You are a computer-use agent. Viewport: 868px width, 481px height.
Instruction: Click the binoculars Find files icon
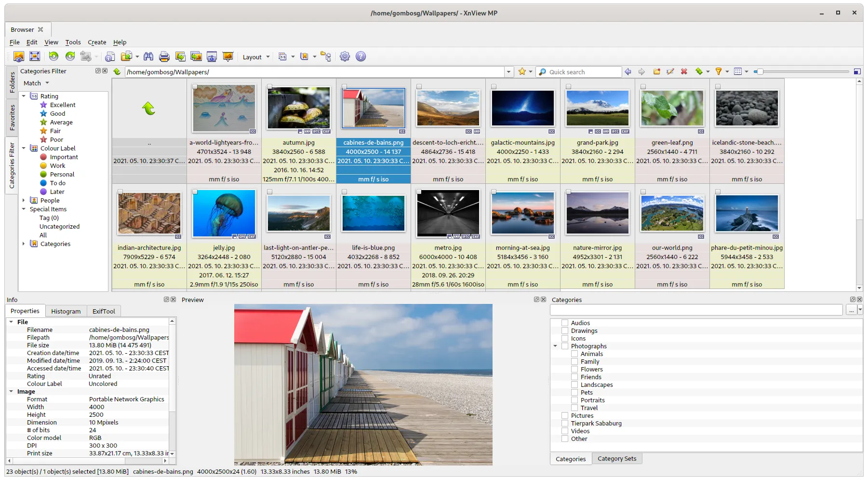[x=148, y=57]
